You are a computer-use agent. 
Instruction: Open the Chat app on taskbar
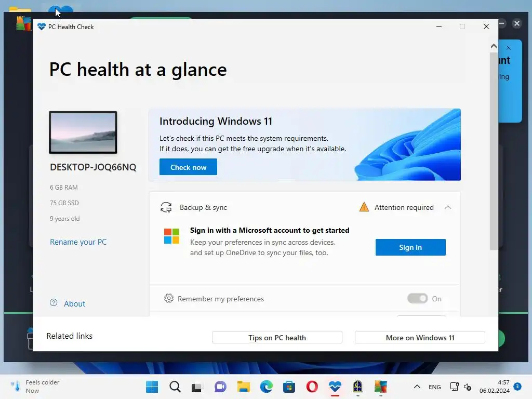(220, 387)
